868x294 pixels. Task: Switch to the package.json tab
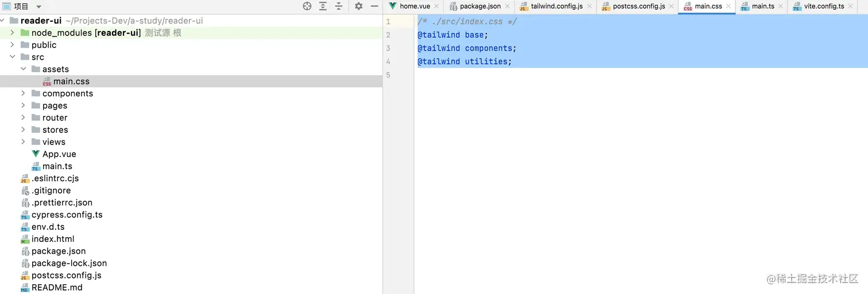[480, 6]
